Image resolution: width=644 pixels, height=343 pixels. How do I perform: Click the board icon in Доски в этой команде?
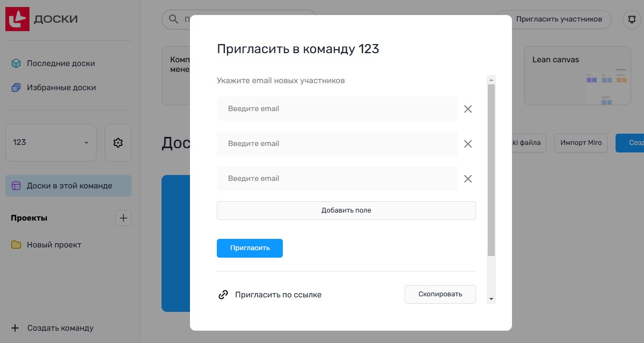point(16,186)
